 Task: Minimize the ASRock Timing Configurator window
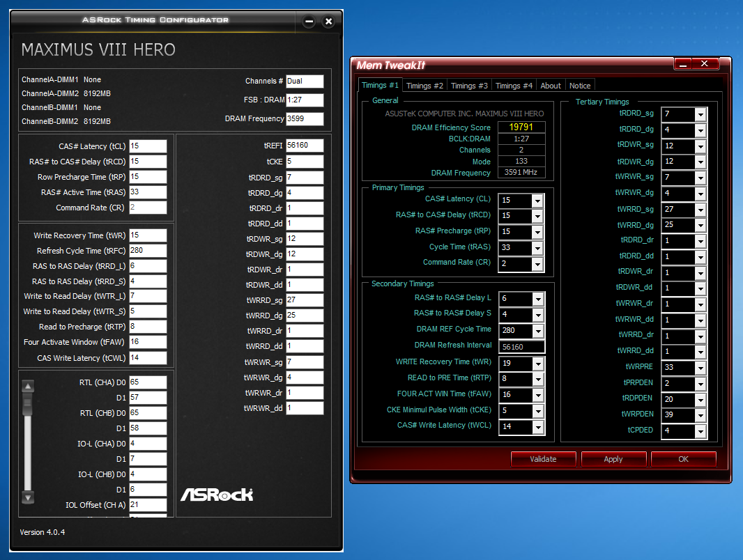pos(309,22)
